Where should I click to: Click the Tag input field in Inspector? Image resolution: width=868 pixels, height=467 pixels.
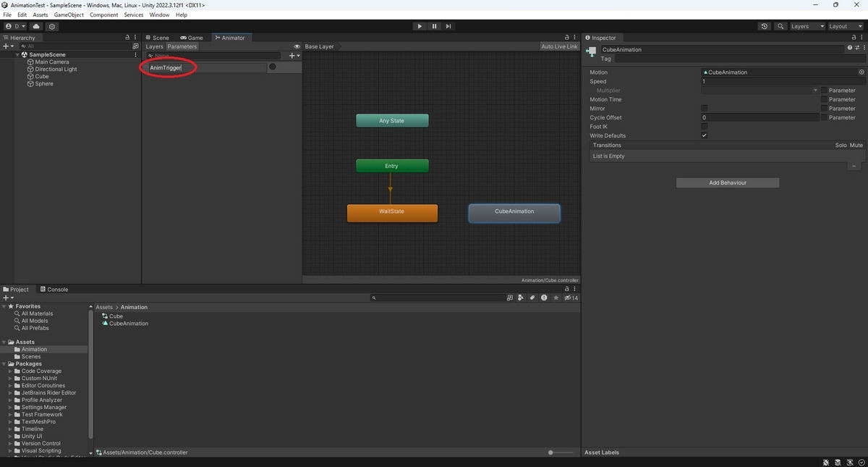click(739, 59)
